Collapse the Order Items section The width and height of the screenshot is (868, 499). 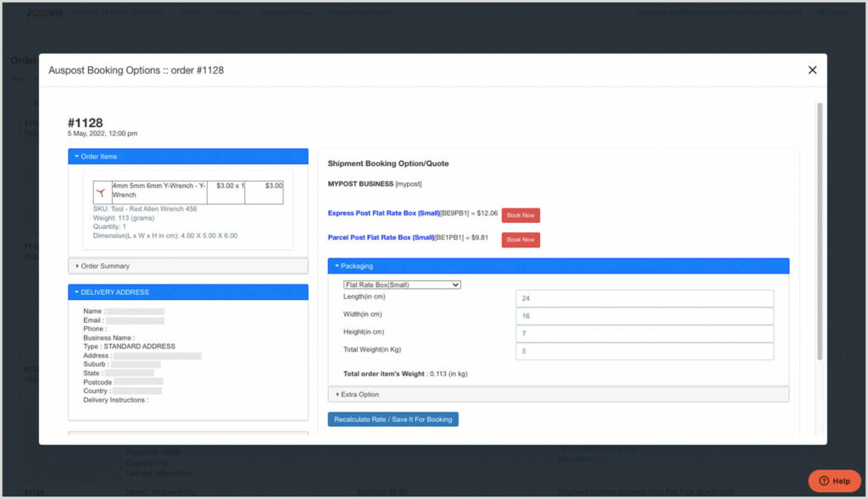(x=188, y=157)
